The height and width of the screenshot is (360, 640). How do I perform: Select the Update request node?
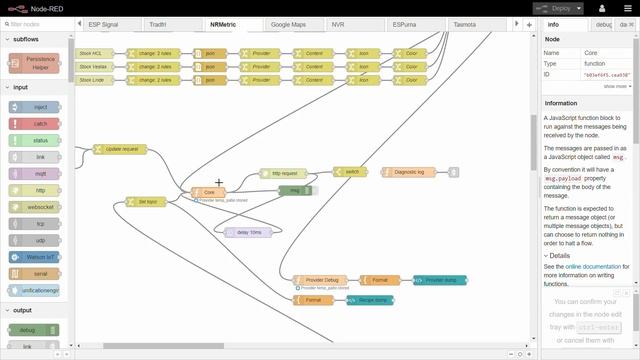pyautogui.click(x=120, y=149)
